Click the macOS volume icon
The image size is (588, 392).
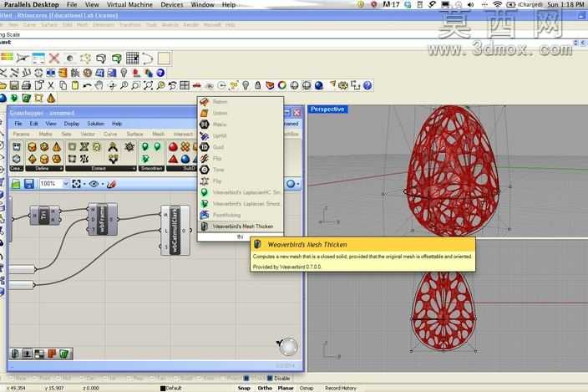click(x=471, y=4)
